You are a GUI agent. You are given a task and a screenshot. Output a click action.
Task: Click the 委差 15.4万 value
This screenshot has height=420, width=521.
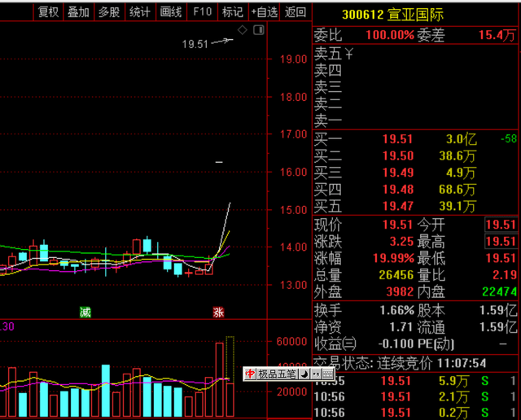pos(497,35)
